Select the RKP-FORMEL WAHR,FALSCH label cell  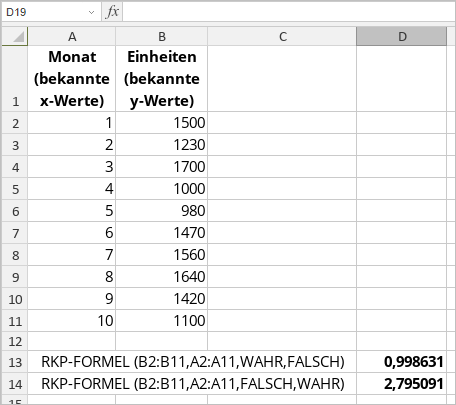point(192,362)
